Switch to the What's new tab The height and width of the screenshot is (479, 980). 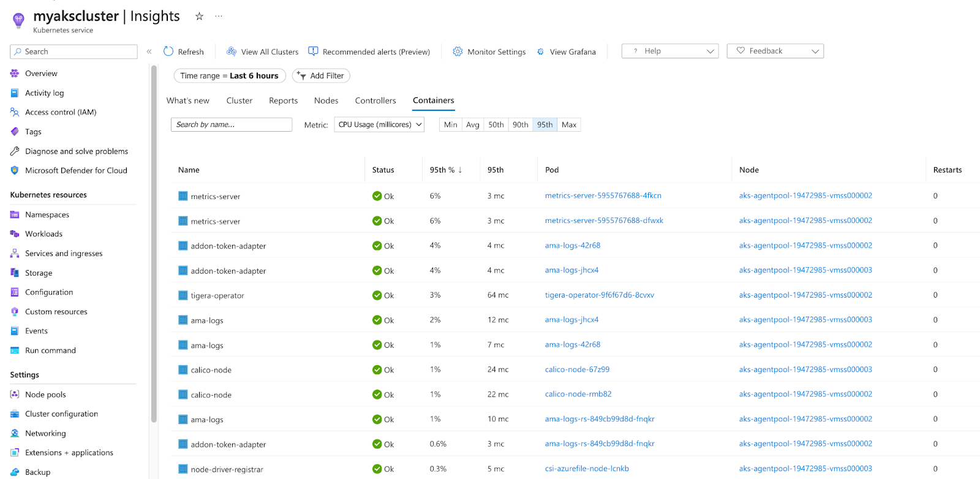188,100
